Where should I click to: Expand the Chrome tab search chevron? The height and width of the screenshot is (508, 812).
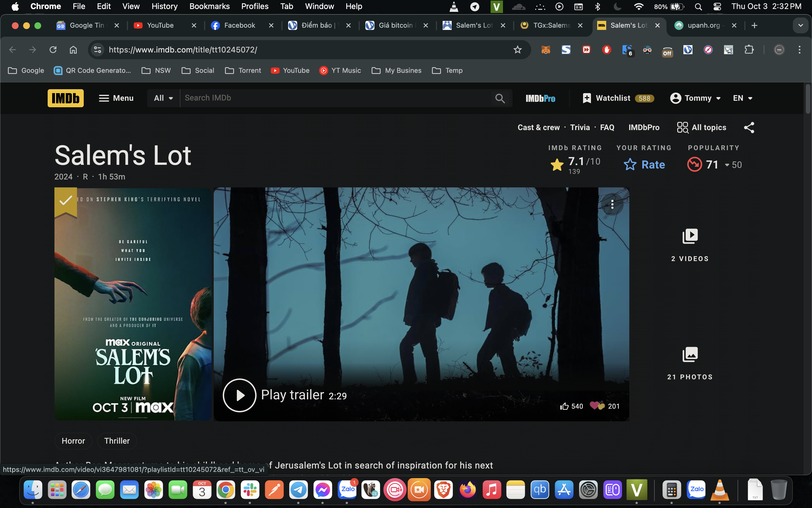tap(801, 25)
